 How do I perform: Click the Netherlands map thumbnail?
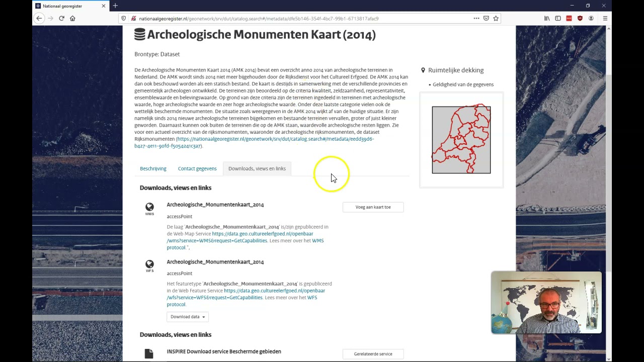(461, 140)
